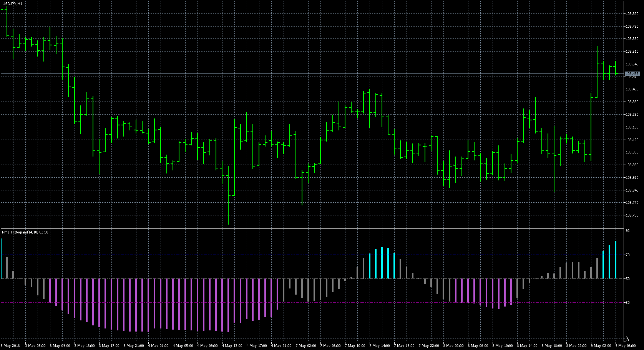Click the USDJPY,H1 chart title label
Viewport: 644px width, 350px height.
pyautogui.click(x=12, y=3)
